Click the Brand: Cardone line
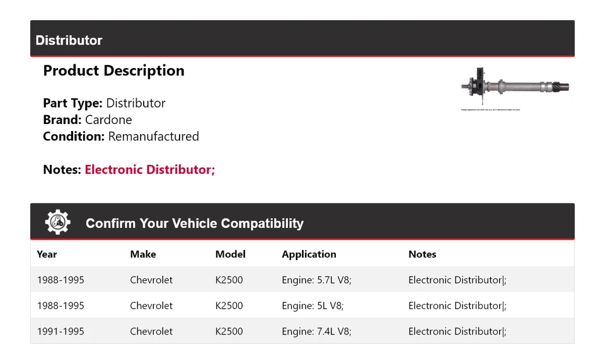This screenshot has height=364, width=605. click(88, 120)
